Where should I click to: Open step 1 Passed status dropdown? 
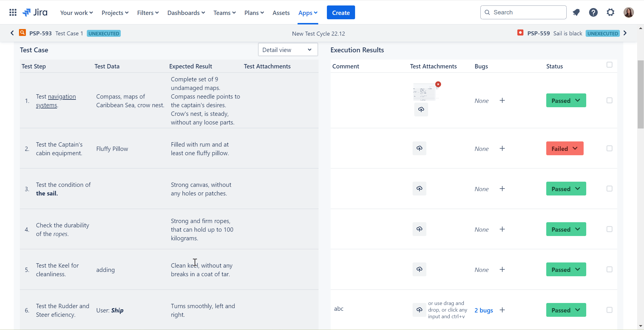click(566, 100)
